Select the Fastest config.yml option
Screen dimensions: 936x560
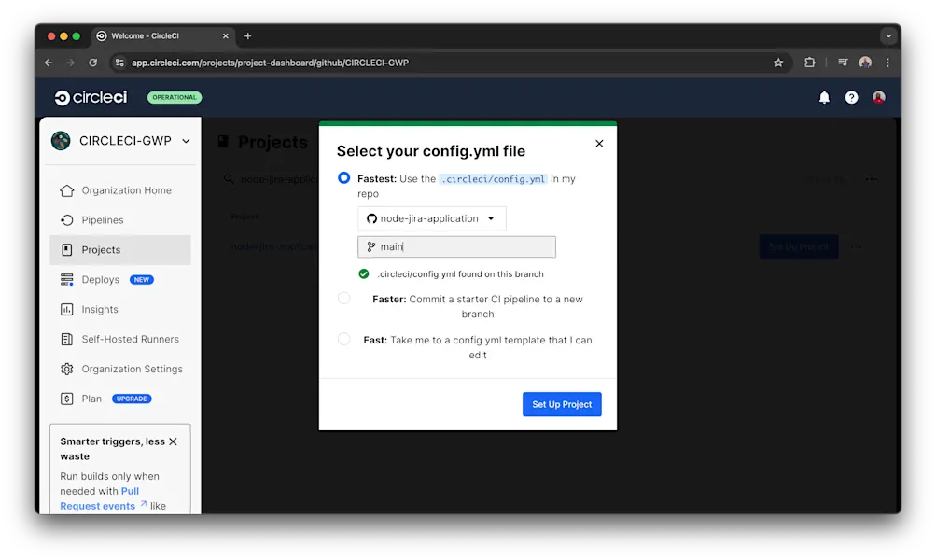click(x=344, y=177)
